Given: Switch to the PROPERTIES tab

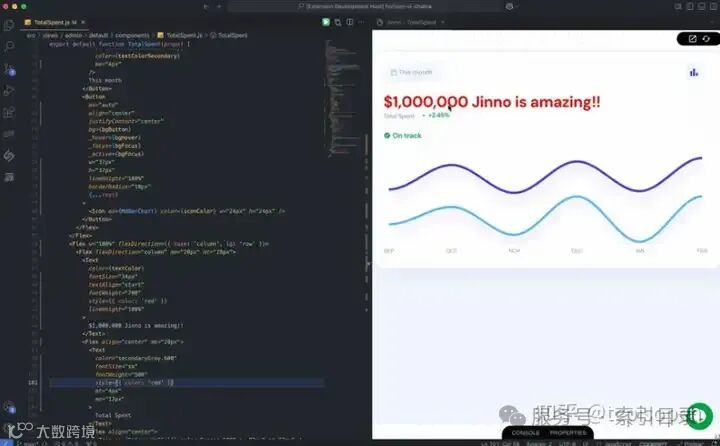Looking at the screenshot, I should 568,433.
